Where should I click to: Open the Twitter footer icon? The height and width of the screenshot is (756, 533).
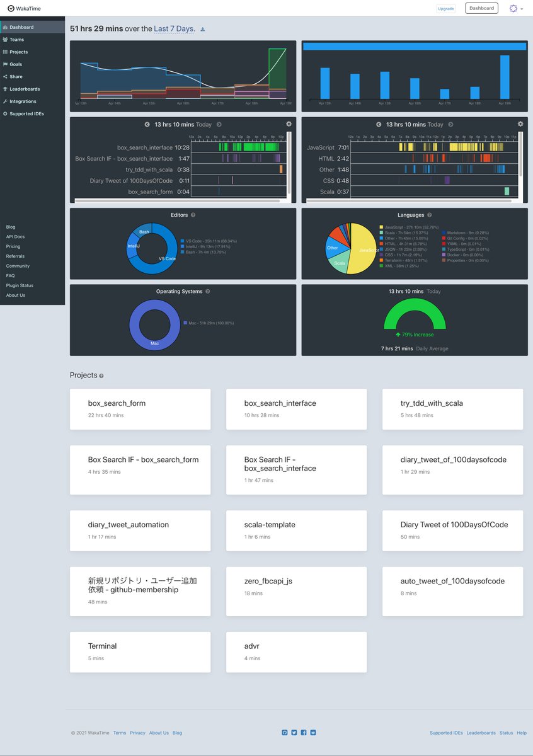pos(294,733)
